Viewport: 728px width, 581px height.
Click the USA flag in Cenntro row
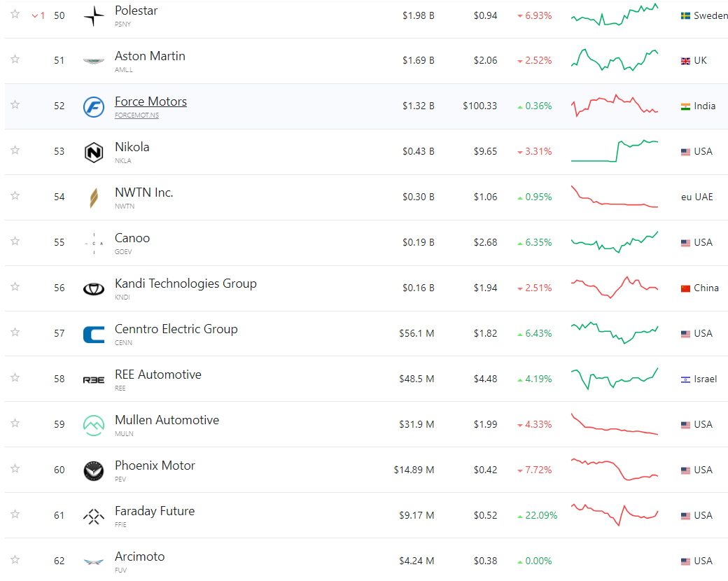[685, 334]
